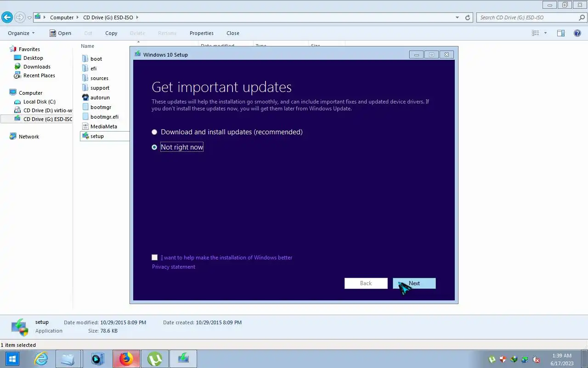The image size is (588, 368).
Task: Expand the address bar history dropdown
Action: pyautogui.click(x=457, y=17)
